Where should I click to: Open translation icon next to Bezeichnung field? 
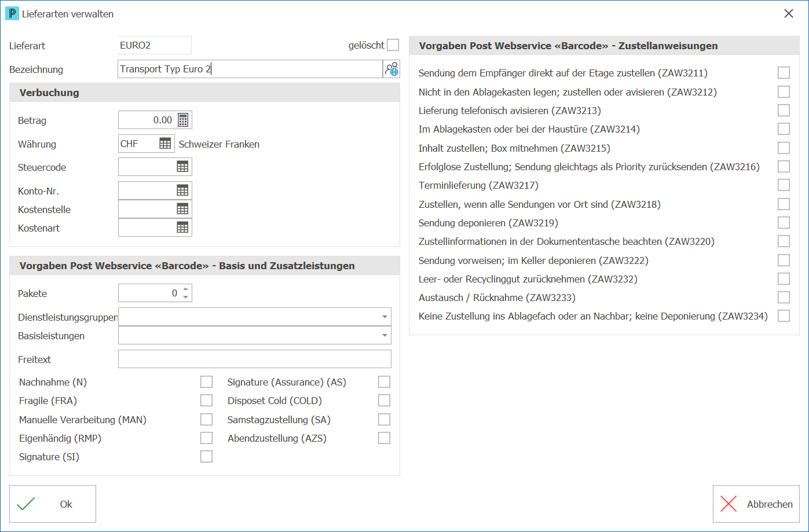point(391,69)
